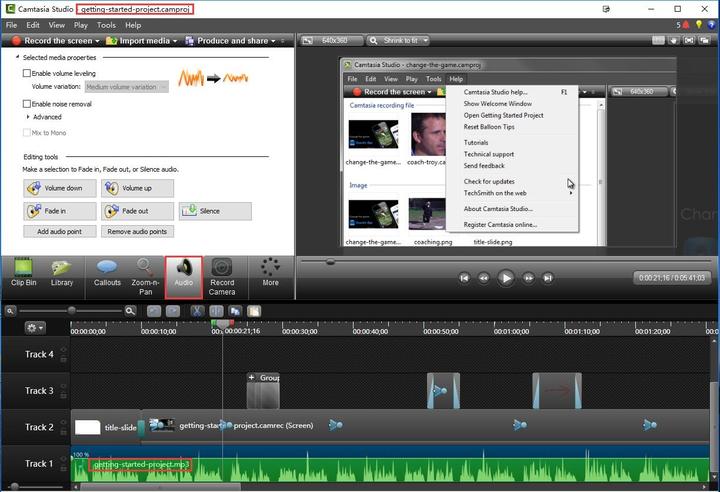
Task: Open the Play menu
Action: click(81, 25)
